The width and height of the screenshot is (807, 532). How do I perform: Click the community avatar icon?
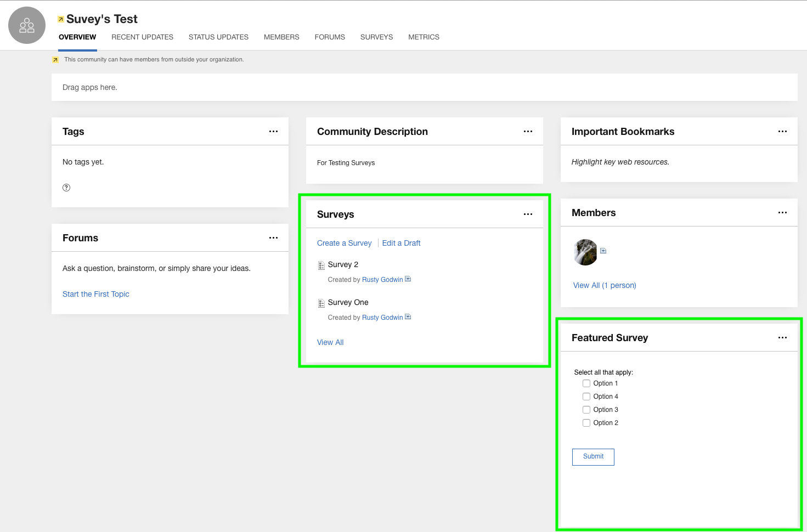[27, 25]
